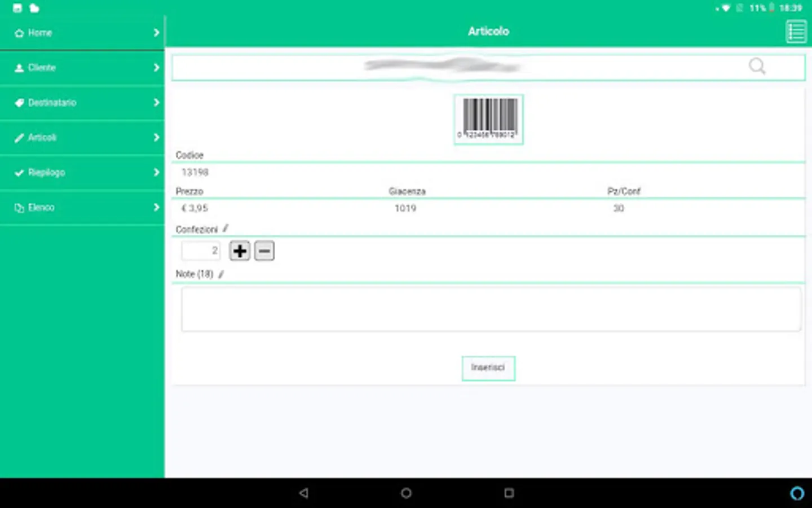This screenshot has height=508, width=812.
Task: Expand the Riepilogo chevron arrow
Action: click(x=156, y=173)
